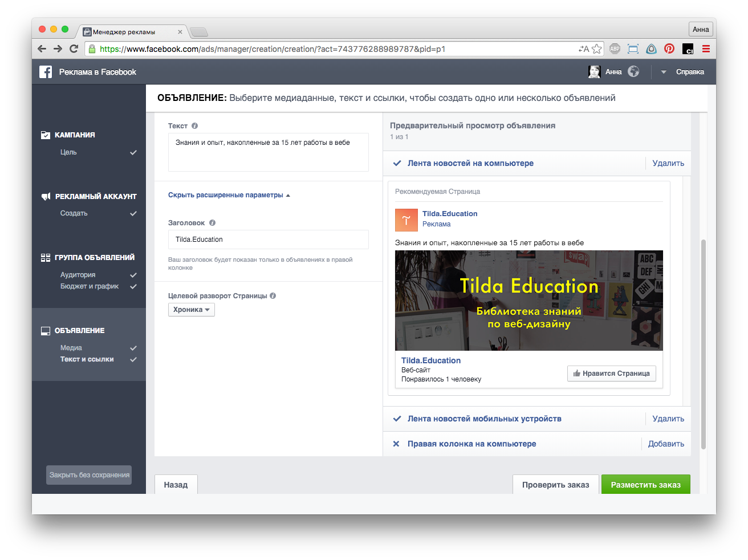The height and width of the screenshot is (560, 748).
Task: Open account dropdown arrow beside Справка
Action: [x=664, y=72]
